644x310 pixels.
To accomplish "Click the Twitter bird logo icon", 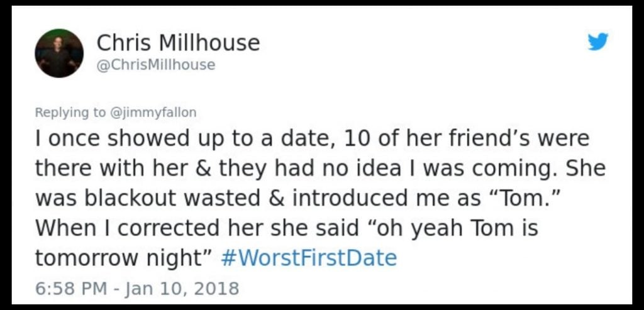I will [x=598, y=42].
